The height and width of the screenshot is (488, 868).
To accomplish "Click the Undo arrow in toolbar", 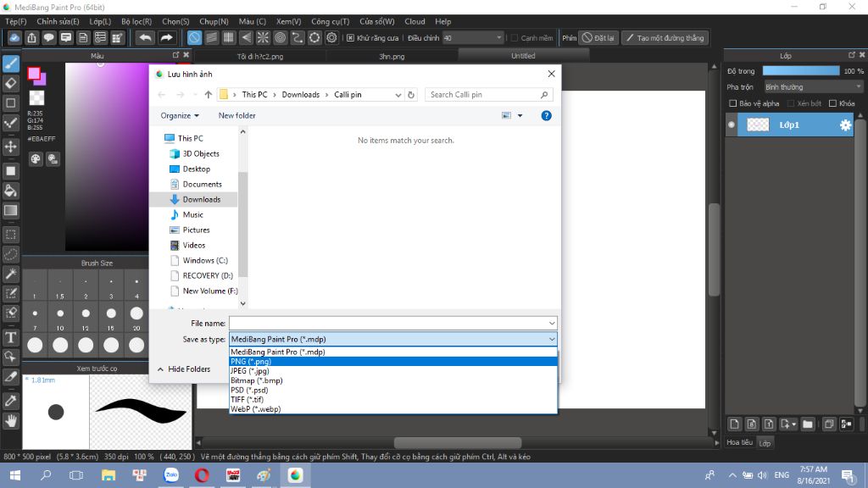I will 146,37.
